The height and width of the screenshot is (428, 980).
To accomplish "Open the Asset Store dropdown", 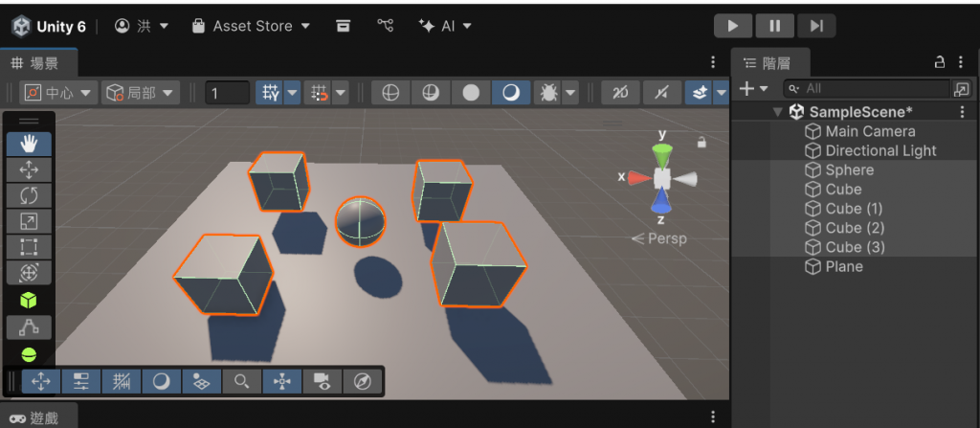I will coord(252,26).
